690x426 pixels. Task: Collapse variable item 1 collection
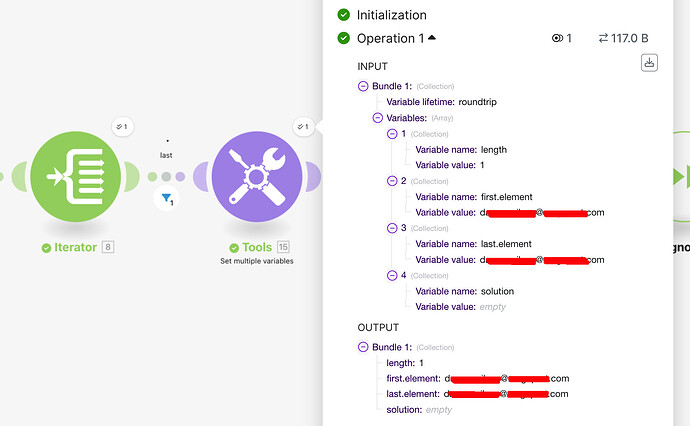coord(392,134)
